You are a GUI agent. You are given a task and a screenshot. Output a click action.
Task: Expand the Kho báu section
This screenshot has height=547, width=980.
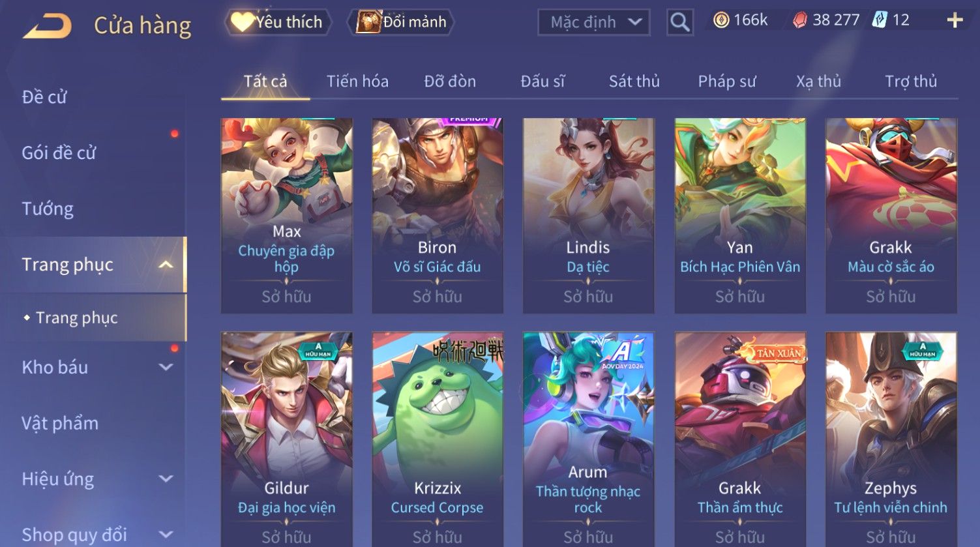pos(166,368)
